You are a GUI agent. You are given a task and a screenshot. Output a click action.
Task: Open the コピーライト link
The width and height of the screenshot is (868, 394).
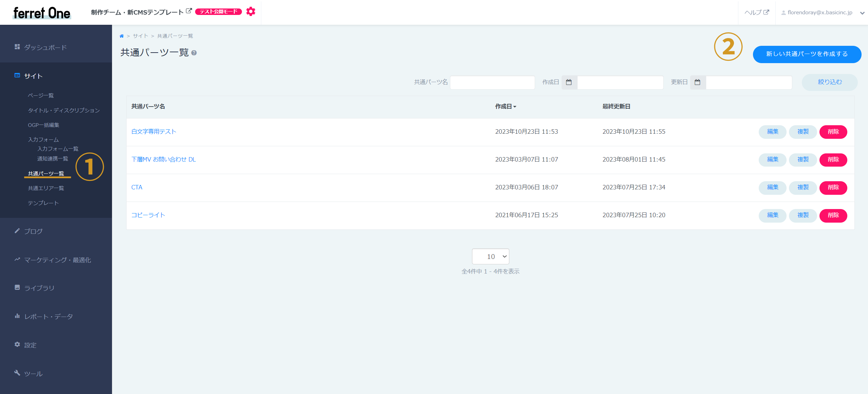[148, 215]
